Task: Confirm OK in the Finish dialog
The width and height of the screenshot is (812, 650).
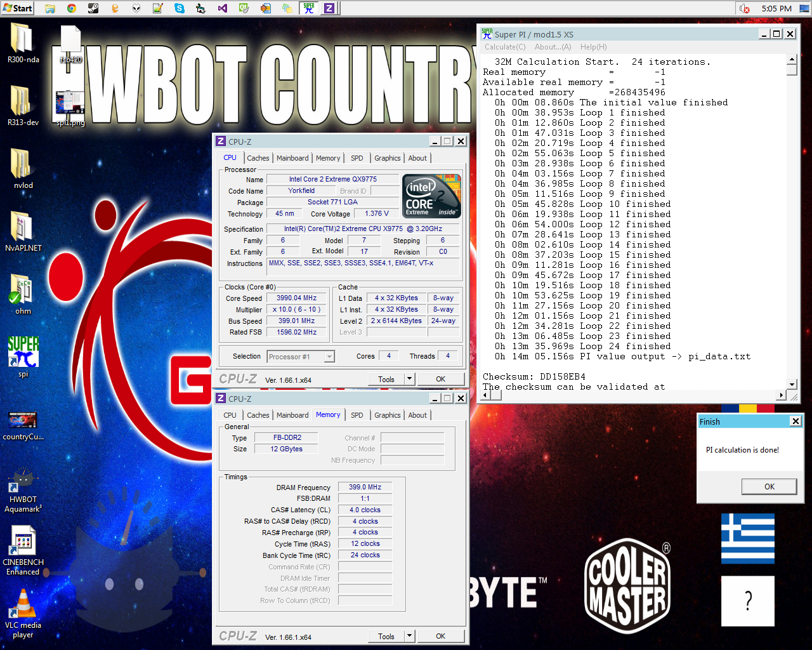Action: click(x=769, y=486)
